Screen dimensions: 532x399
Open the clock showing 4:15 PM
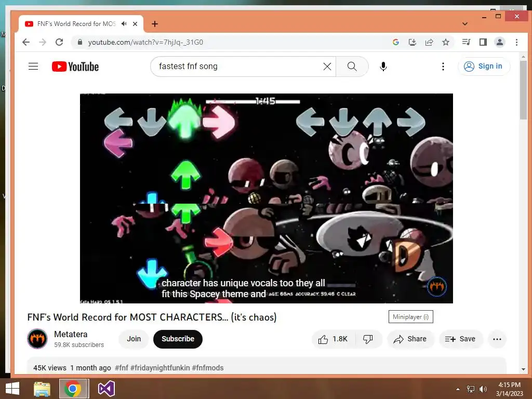pyautogui.click(x=509, y=389)
